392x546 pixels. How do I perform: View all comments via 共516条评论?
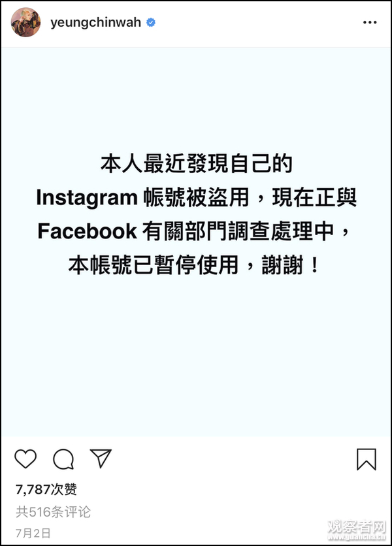pyautogui.click(x=53, y=512)
